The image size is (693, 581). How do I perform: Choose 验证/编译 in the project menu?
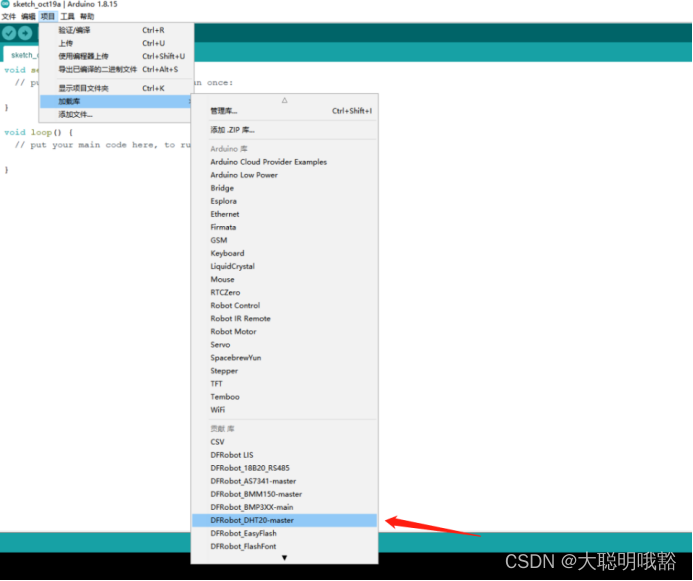click(116, 30)
